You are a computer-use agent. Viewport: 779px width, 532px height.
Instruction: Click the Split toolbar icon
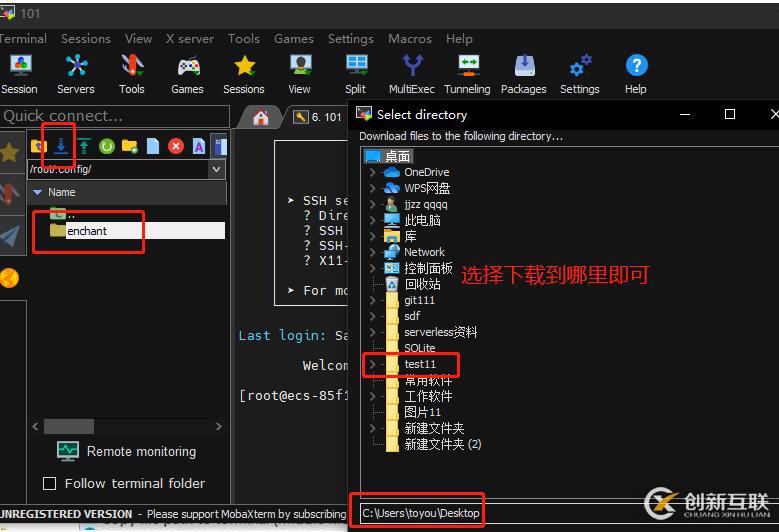tap(356, 75)
